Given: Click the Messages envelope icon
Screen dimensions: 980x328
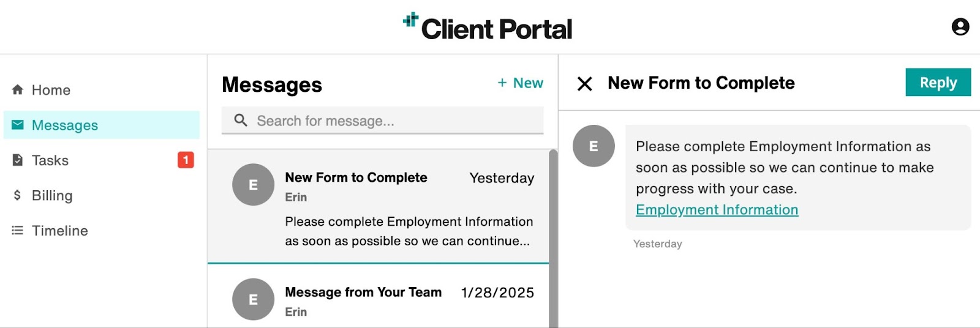Looking at the screenshot, I should 18,125.
